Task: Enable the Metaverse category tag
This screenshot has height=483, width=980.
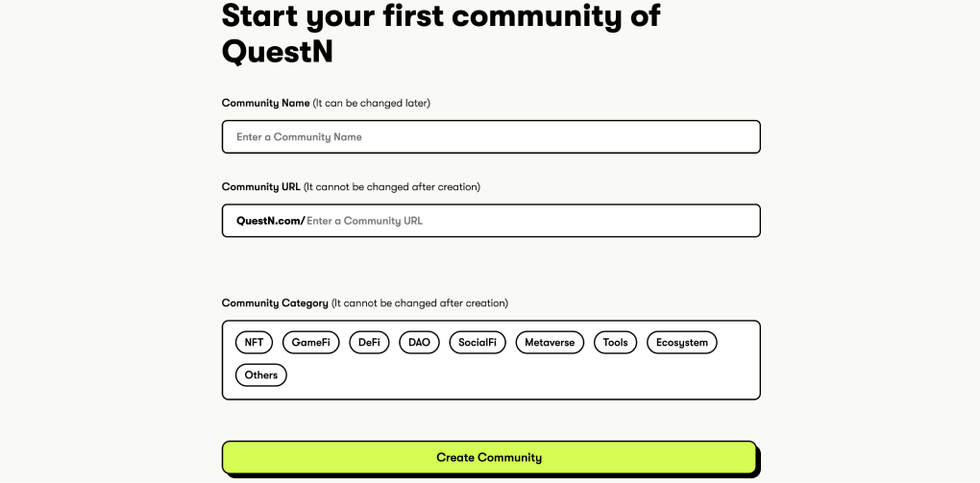Action: coord(550,343)
